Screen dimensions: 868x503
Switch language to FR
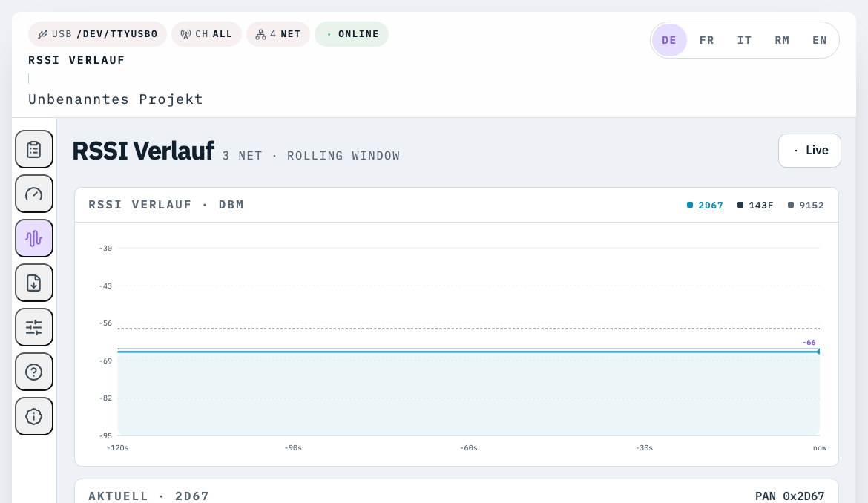tap(707, 40)
